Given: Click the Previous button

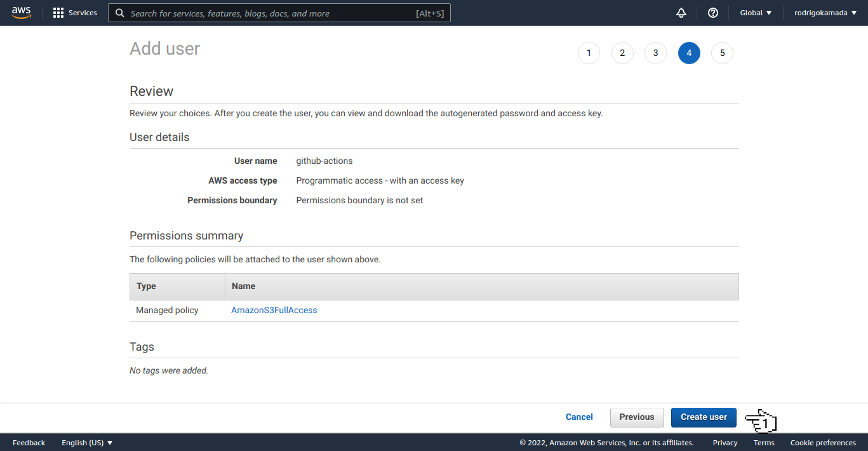Looking at the screenshot, I should click(x=636, y=417).
